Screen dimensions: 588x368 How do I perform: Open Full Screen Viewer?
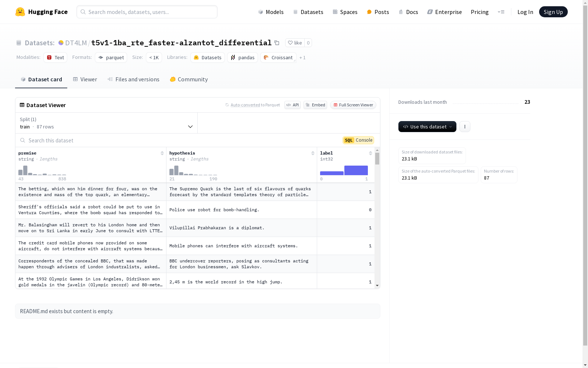[353, 105]
